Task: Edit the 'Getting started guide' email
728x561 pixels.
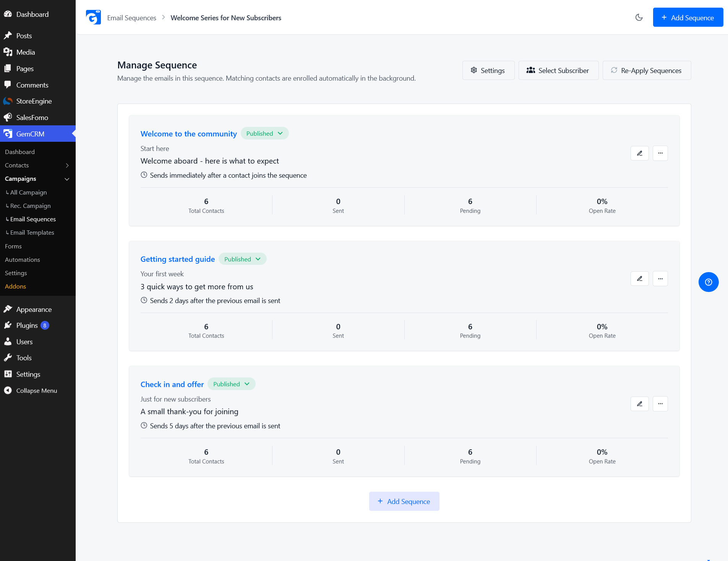Action: coord(640,279)
